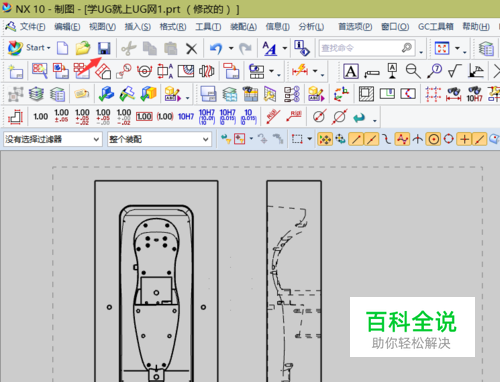The image size is (500, 382).
Task: Open the GC工具箱 menu
Action: [x=436, y=26]
